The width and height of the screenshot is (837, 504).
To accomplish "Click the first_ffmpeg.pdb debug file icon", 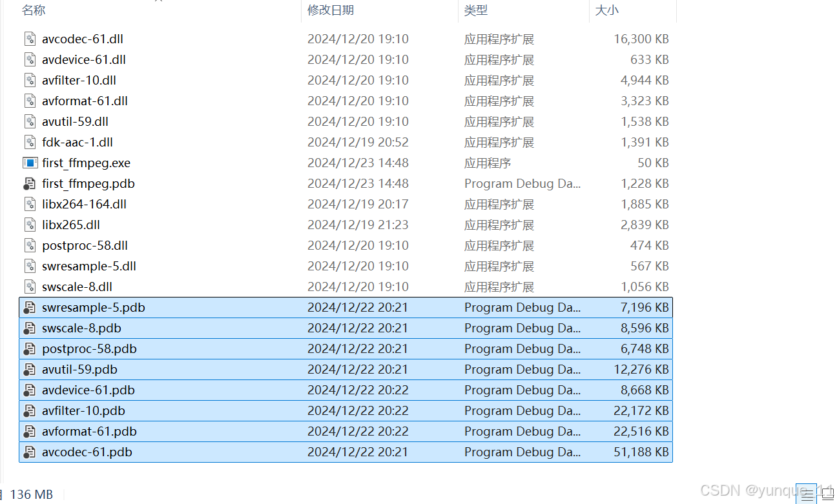I will [30, 183].
